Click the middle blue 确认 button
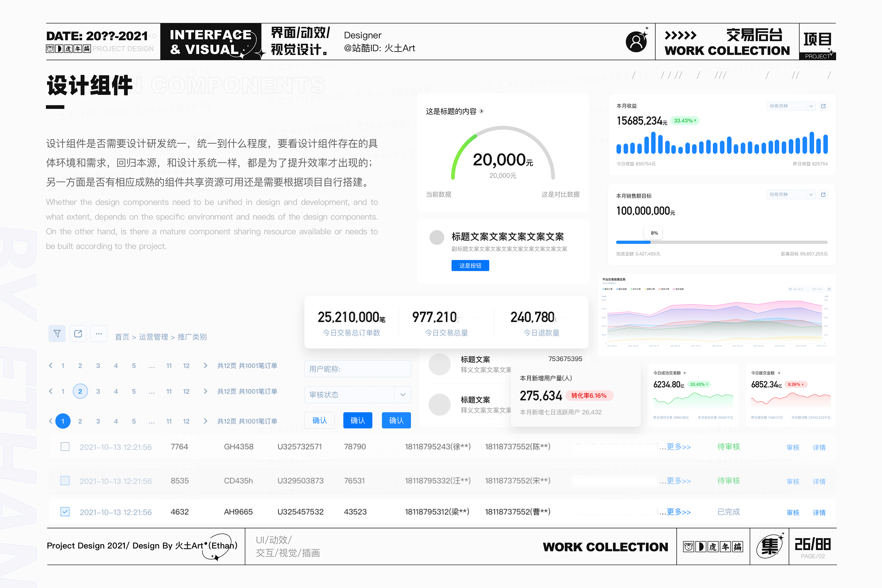This screenshot has width=882, height=588. pyautogui.click(x=358, y=420)
